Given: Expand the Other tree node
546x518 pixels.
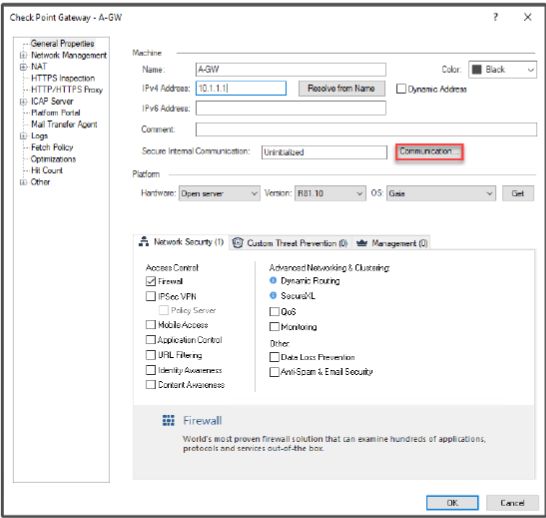Looking at the screenshot, I should (23, 182).
